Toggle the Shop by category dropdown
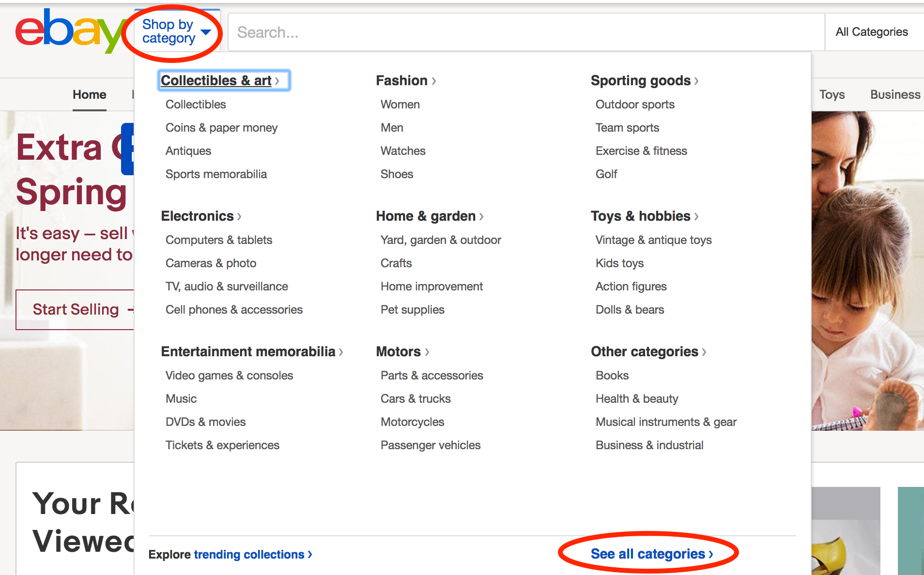 point(176,31)
